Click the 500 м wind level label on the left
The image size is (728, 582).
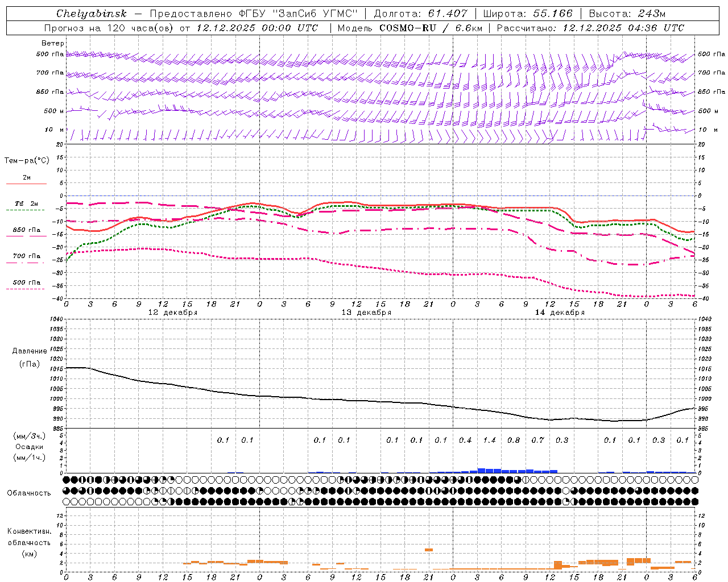click(54, 111)
